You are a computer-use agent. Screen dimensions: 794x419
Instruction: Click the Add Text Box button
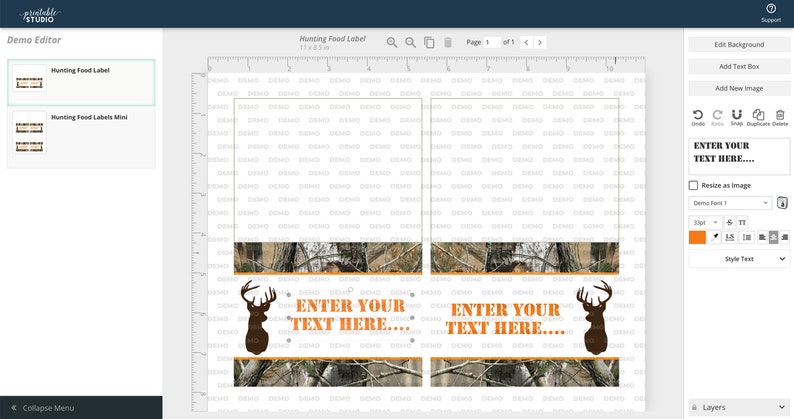(739, 66)
